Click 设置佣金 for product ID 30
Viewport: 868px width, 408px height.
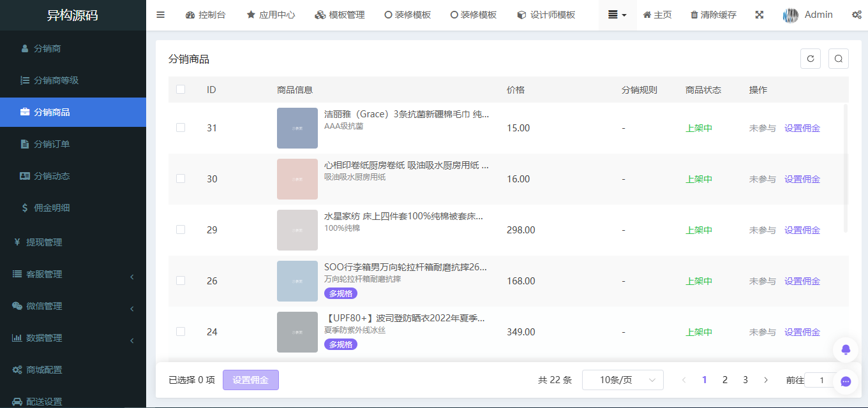[x=802, y=178]
